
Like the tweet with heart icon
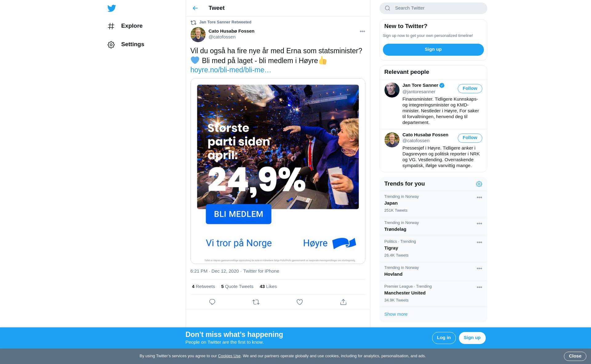click(x=300, y=302)
